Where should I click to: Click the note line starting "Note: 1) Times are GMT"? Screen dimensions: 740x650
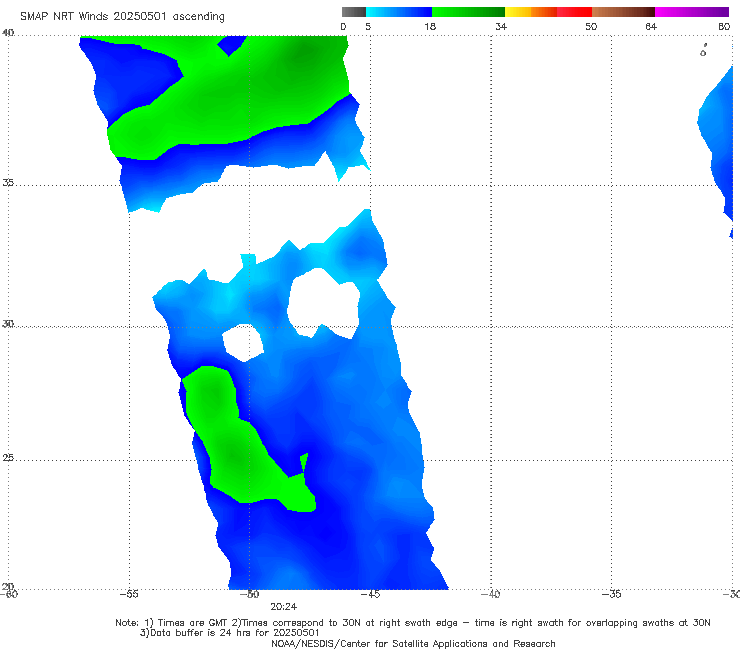click(x=413, y=623)
